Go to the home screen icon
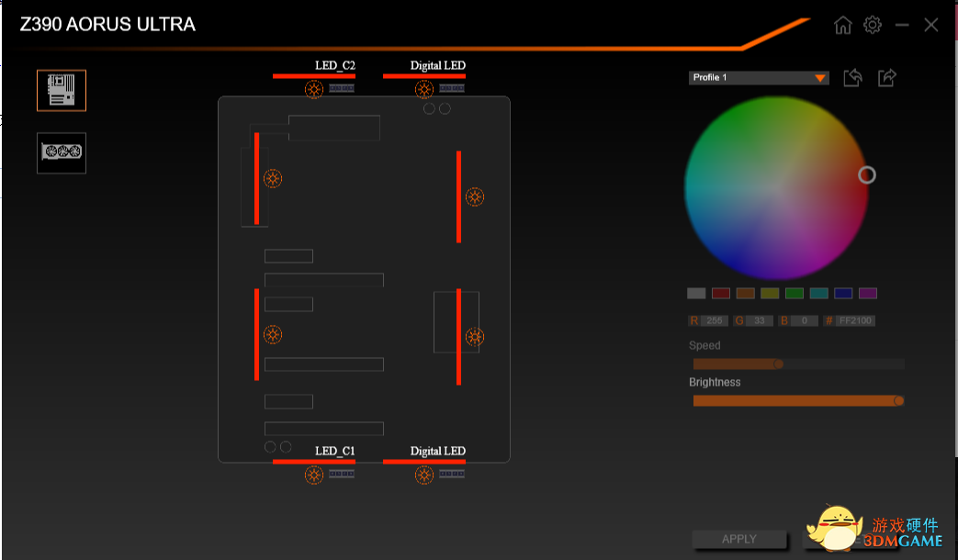Image resolution: width=958 pixels, height=560 pixels. pos(843,25)
